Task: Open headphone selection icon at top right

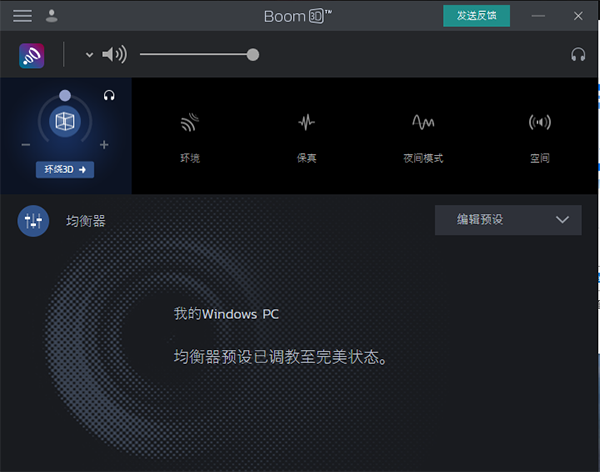Action: [578, 55]
